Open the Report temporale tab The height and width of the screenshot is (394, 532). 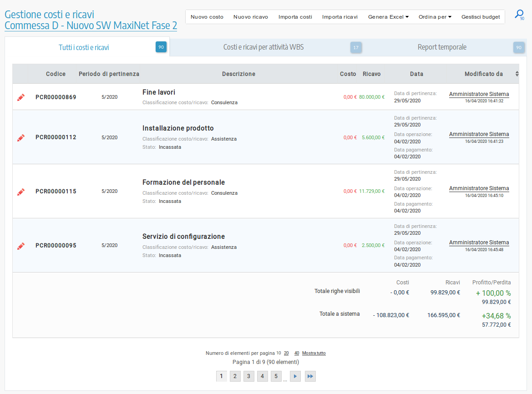(442, 47)
